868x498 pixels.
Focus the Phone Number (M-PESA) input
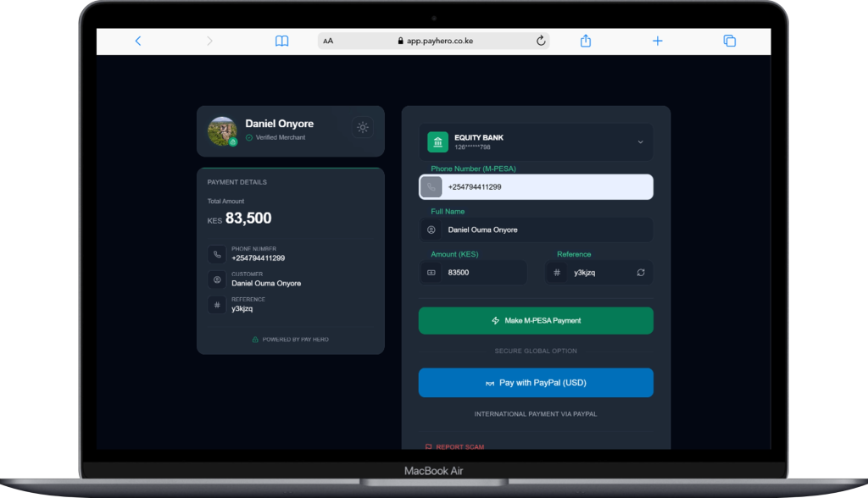547,187
